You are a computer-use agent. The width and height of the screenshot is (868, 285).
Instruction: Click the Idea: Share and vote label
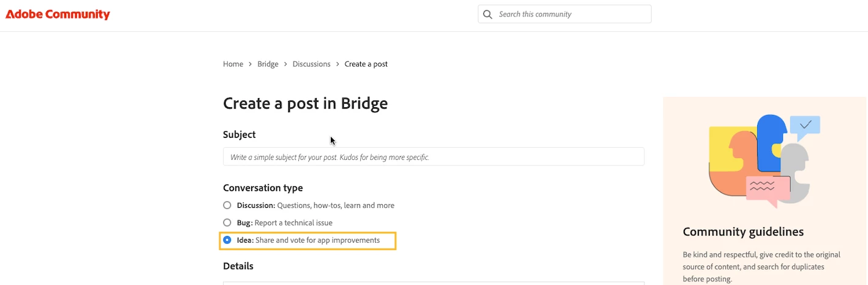pos(308,240)
